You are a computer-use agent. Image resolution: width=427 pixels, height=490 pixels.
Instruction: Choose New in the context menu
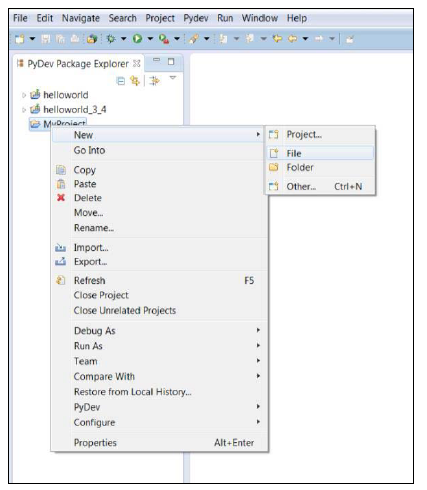point(159,135)
